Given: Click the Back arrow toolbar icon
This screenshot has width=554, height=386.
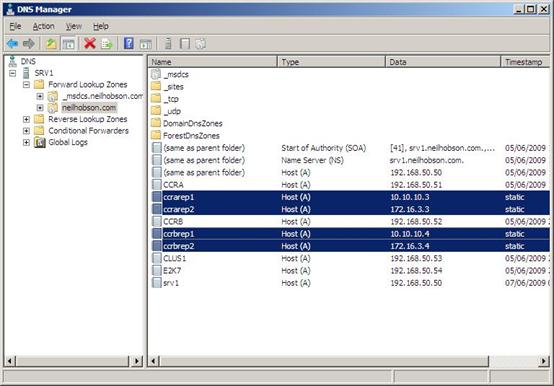Looking at the screenshot, I should tap(12, 44).
